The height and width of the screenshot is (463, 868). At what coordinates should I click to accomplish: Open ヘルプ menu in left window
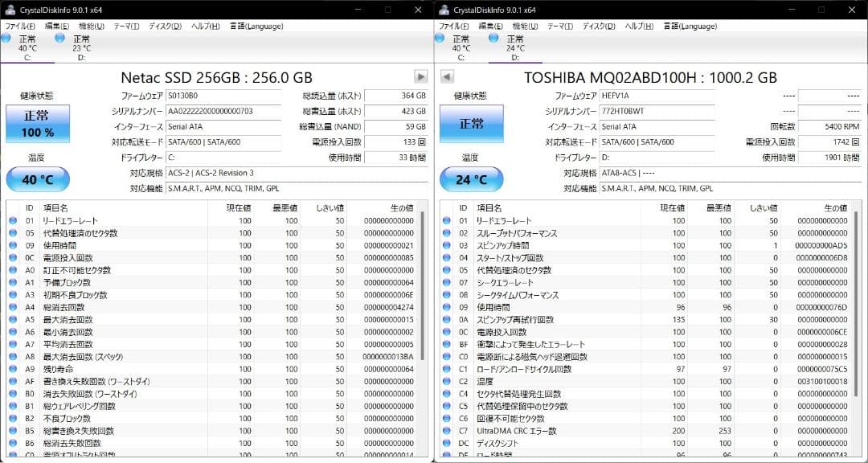pyautogui.click(x=206, y=26)
